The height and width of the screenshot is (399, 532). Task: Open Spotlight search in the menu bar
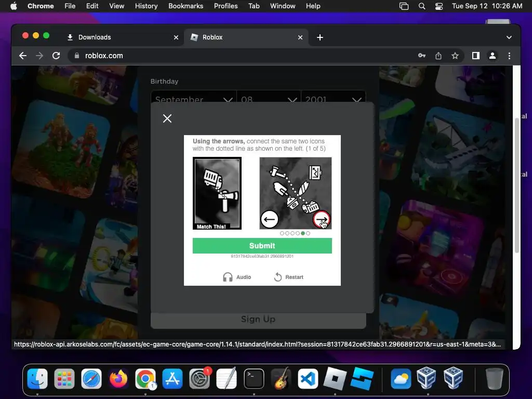422,6
